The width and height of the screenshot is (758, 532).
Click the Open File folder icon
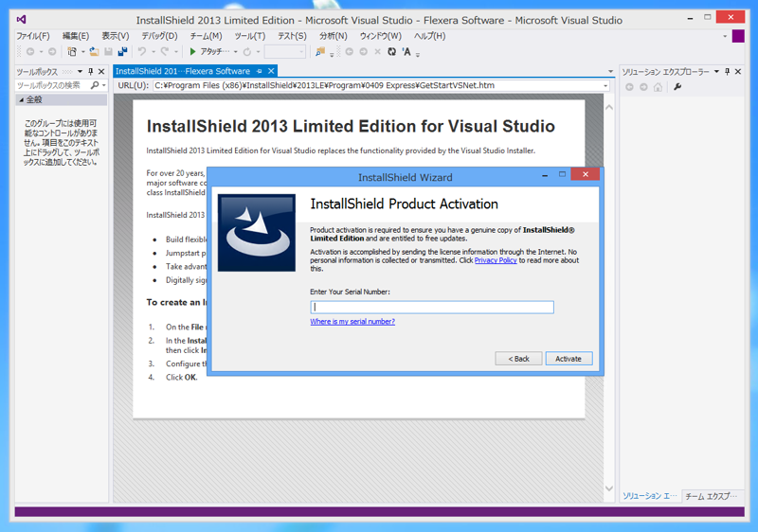(94, 52)
